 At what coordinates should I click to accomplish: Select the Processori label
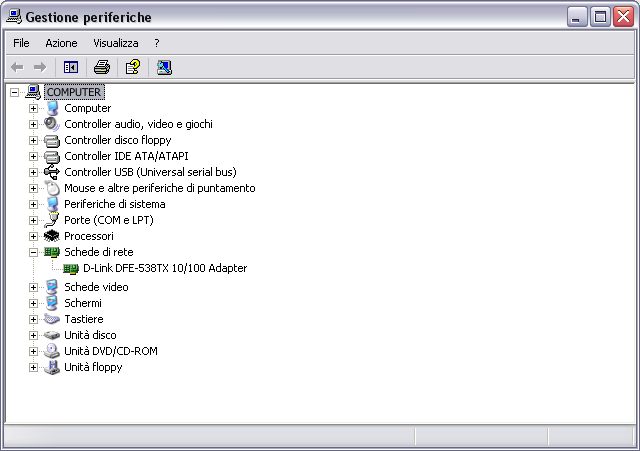point(89,236)
